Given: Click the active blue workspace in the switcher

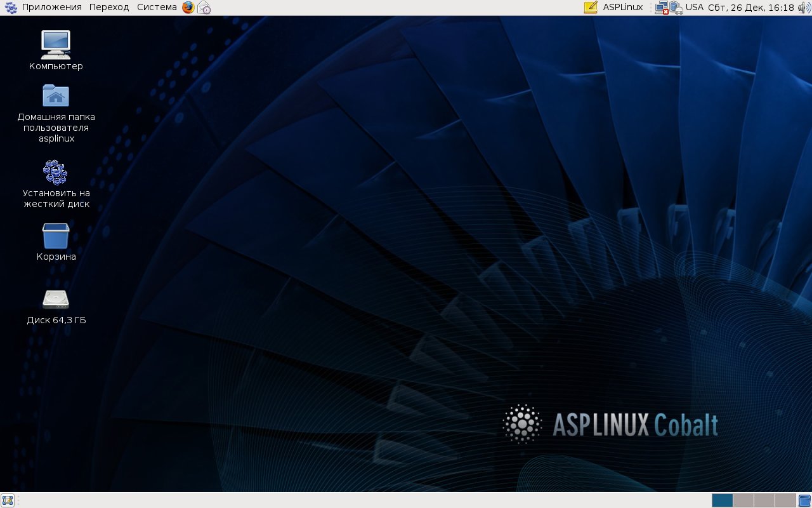Looking at the screenshot, I should pos(723,500).
